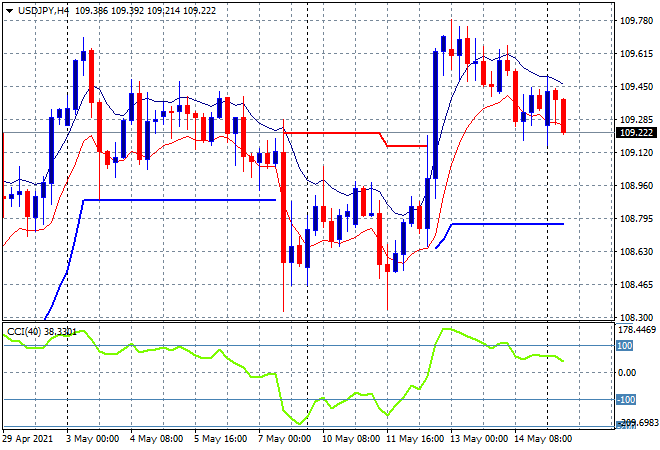Click the 109.450 price scale value
Viewport: 660px width, 450px height.
(x=637, y=87)
